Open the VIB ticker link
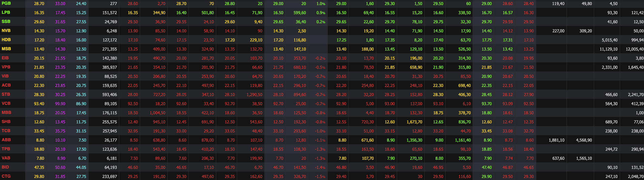 point(5,76)
